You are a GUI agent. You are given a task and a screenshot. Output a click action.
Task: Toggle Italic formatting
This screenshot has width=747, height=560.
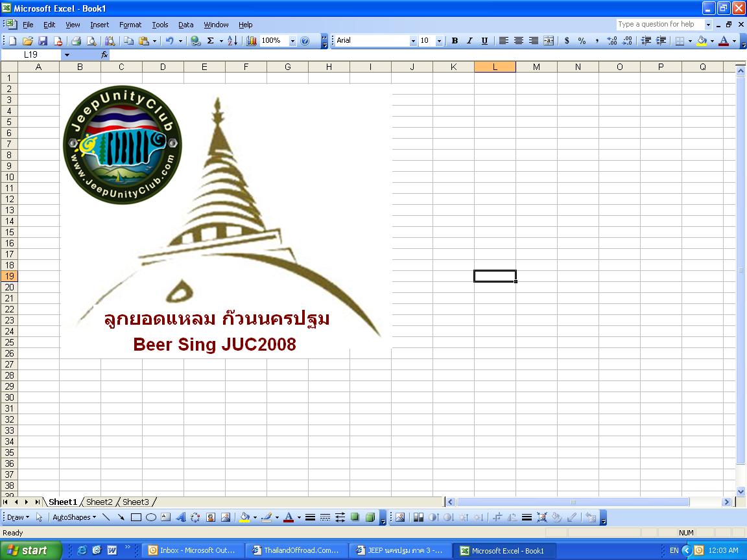tap(469, 41)
